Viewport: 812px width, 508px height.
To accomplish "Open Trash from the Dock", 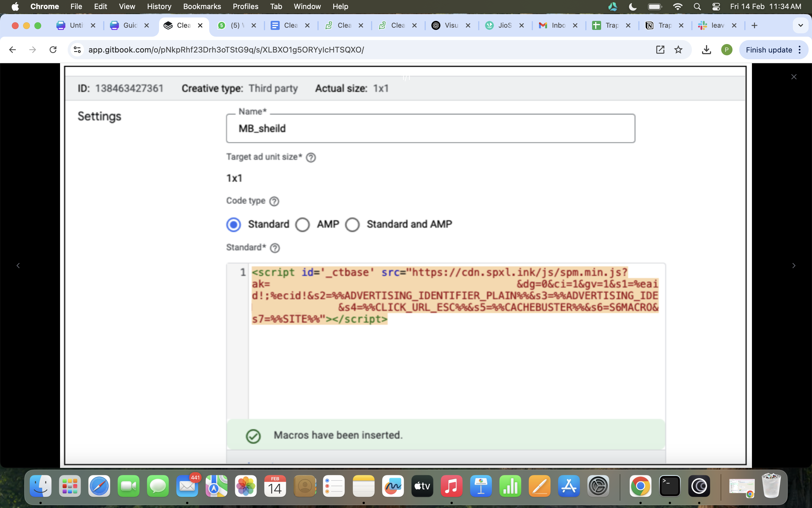I will [x=771, y=486].
